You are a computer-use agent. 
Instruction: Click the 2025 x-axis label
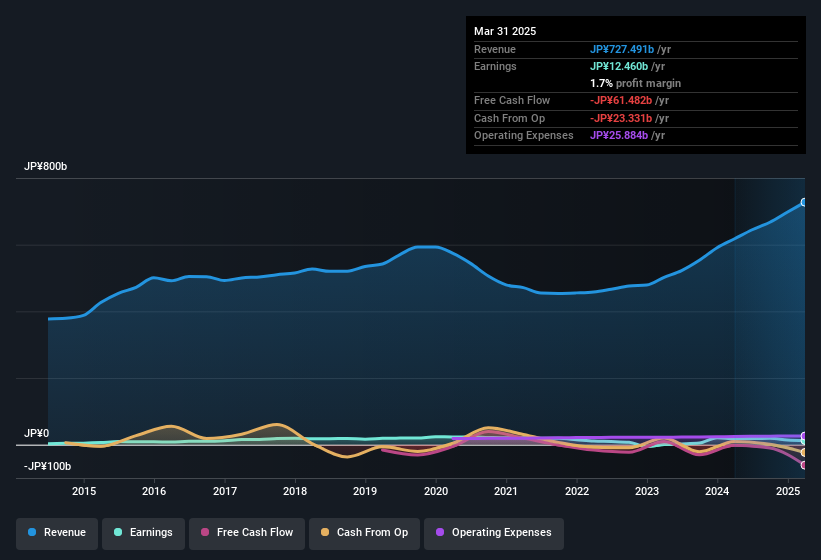coord(788,491)
